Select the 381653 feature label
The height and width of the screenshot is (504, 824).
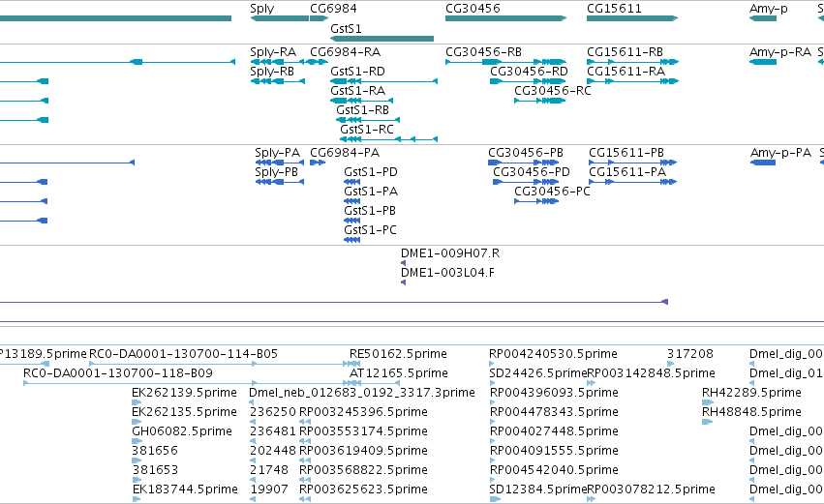pyautogui.click(x=155, y=470)
